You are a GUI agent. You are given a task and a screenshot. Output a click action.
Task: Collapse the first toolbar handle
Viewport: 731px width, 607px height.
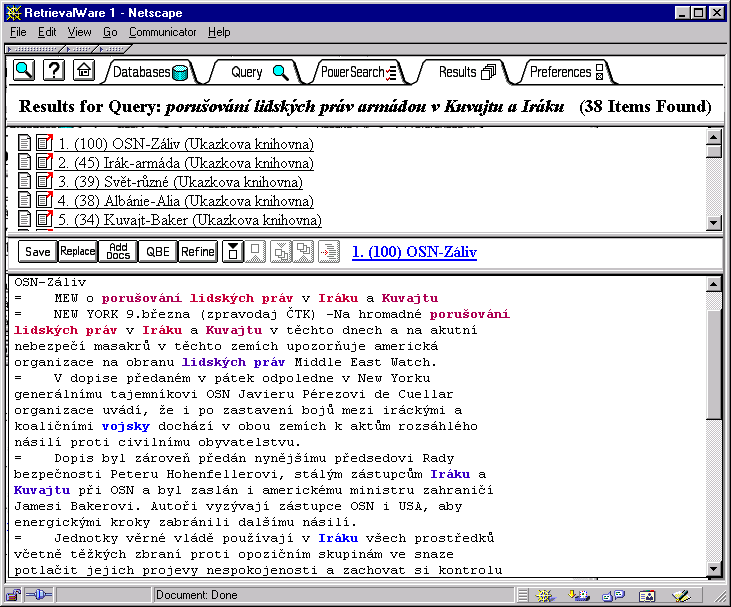coord(35,48)
